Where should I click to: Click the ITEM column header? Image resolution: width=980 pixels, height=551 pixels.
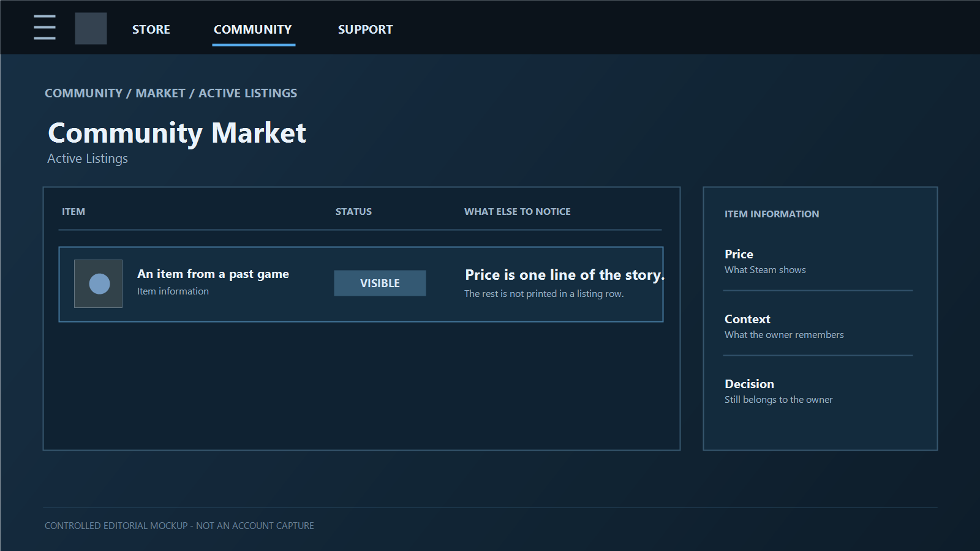click(x=73, y=211)
